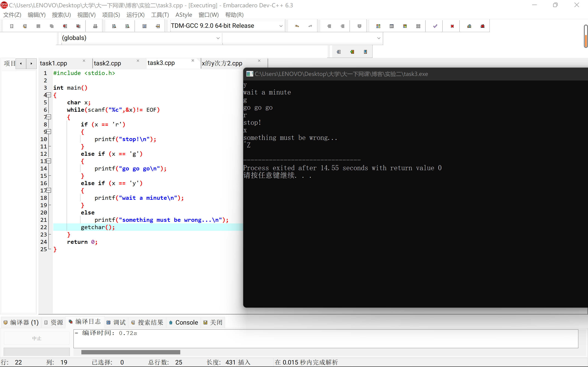This screenshot has width=588, height=367.
Task: Click the red X stop execution icon
Action: pyautogui.click(x=452, y=26)
